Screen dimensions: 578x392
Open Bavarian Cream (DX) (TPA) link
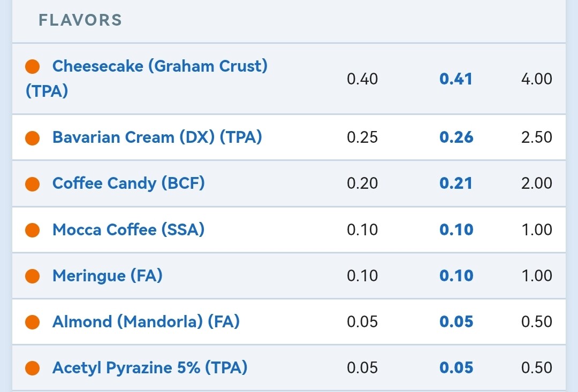pyautogui.click(x=157, y=137)
